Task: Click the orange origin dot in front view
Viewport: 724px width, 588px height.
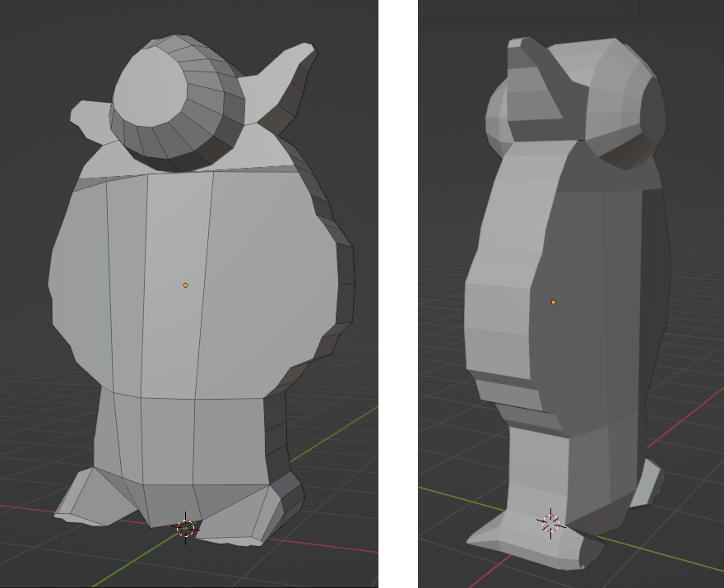Action: pyautogui.click(x=185, y=285)
